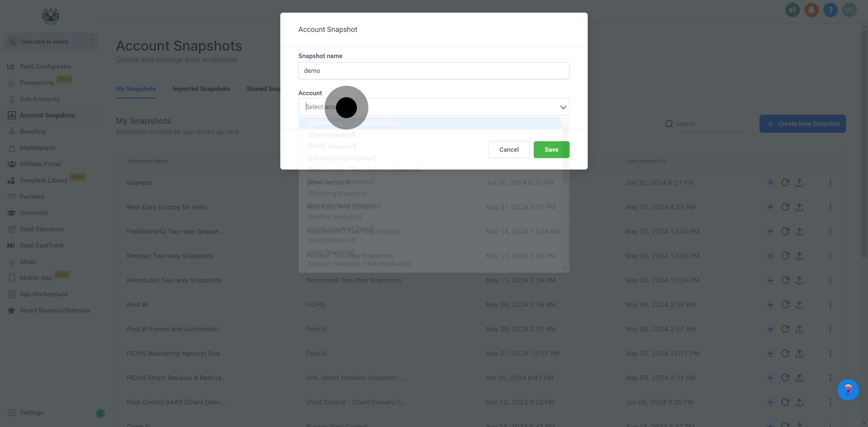Expand the Account dropdown chevron
The height and width of the screenshot is (427, 868).
pos(563,108)
